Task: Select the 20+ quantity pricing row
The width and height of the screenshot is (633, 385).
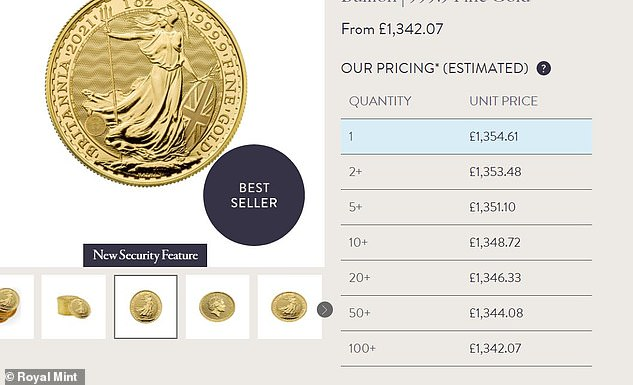Action: tap(466, 278)
